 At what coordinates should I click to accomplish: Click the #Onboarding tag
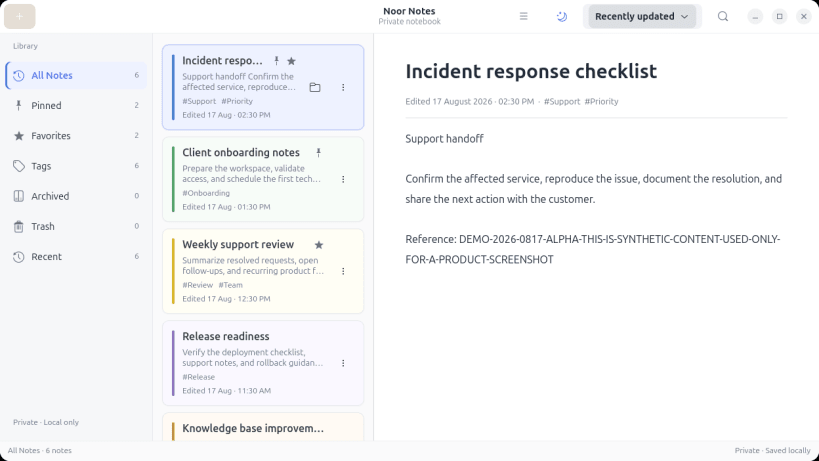pyautogui.click(x=206, y=193)
